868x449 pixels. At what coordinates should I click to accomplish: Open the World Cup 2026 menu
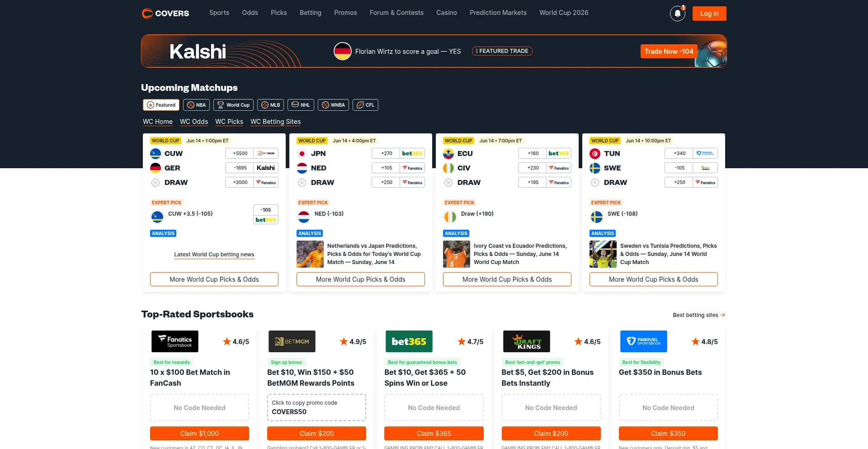point(564,13)
